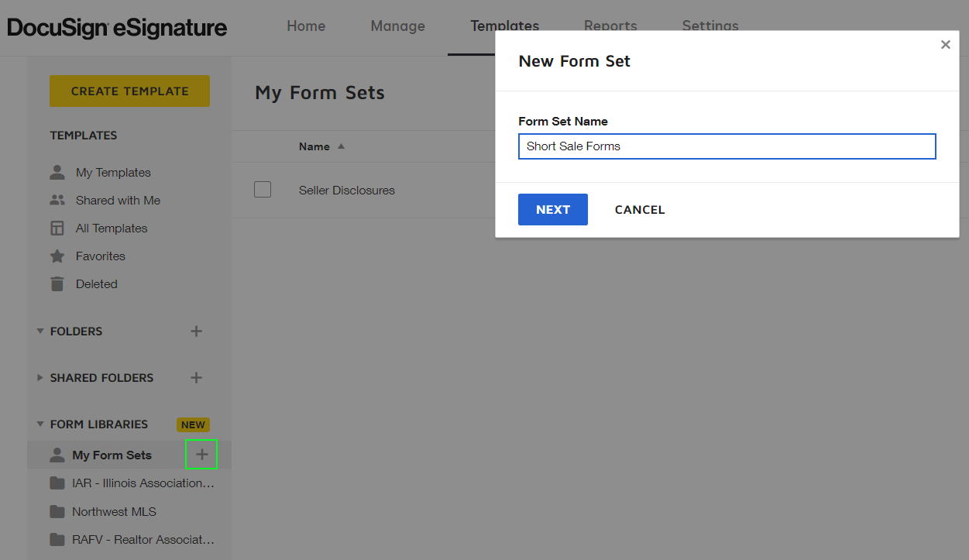This screenshot has width=969, height=560.
Task: Collapse the Form Libraries section arrow
Action: point(40,424)
